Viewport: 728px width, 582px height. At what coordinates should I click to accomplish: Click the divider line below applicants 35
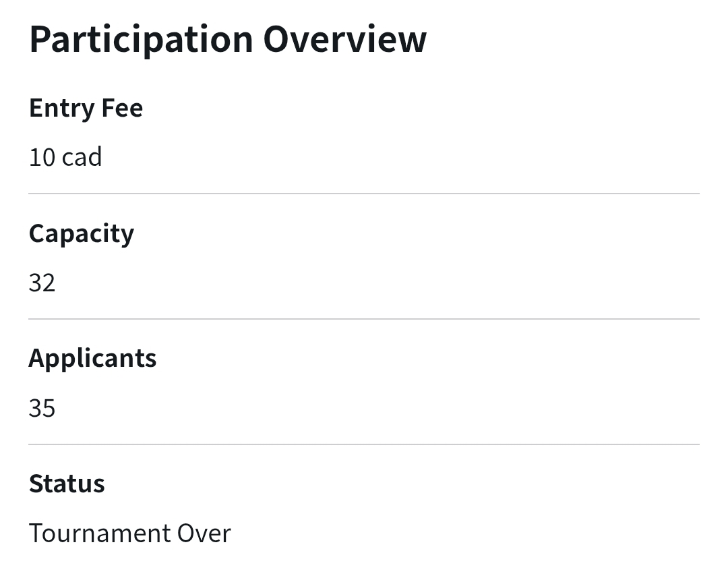364,444
